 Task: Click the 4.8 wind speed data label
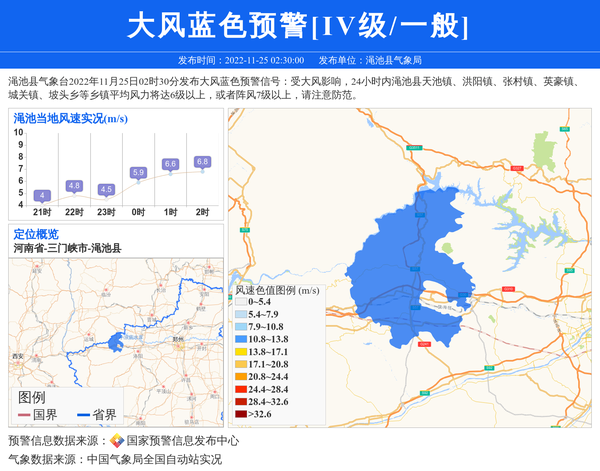click(74, 185)
